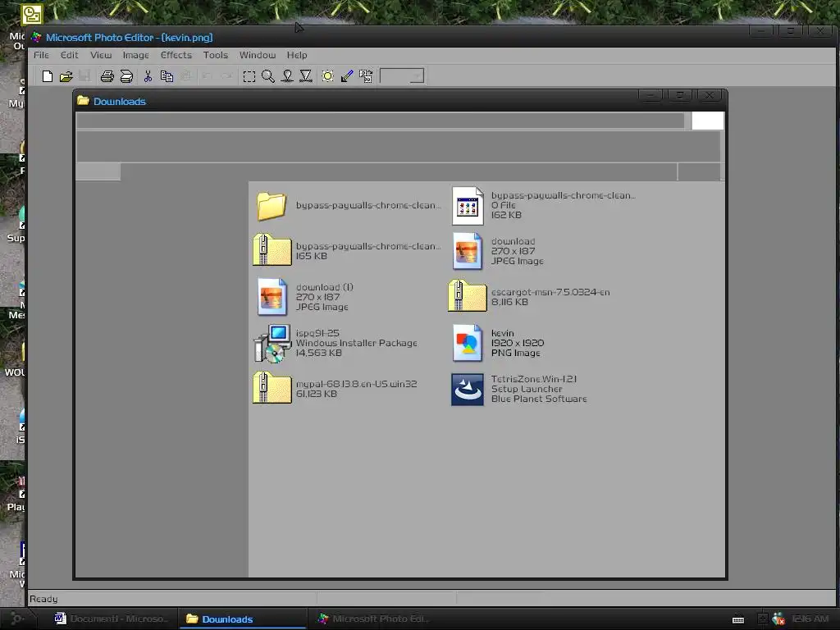Click the Start button on the taskbar
Screen dimensions: 840x630
(x=16, y=619)
